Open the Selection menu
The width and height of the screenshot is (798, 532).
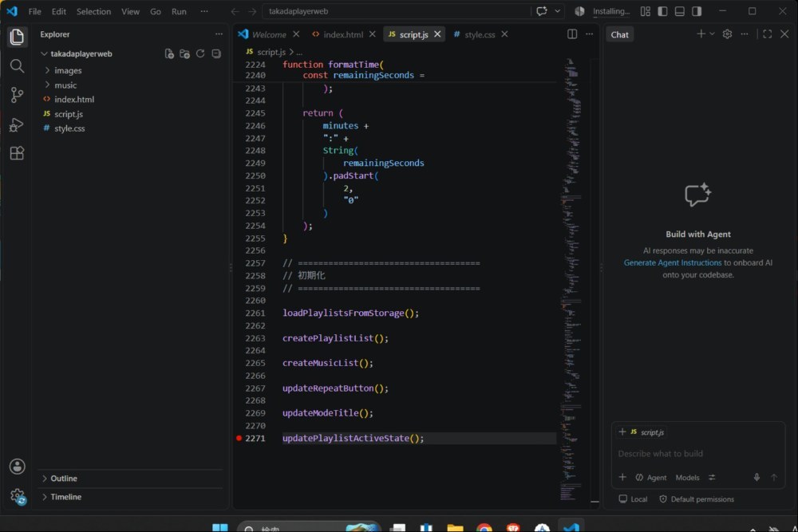tap(93, 11)
